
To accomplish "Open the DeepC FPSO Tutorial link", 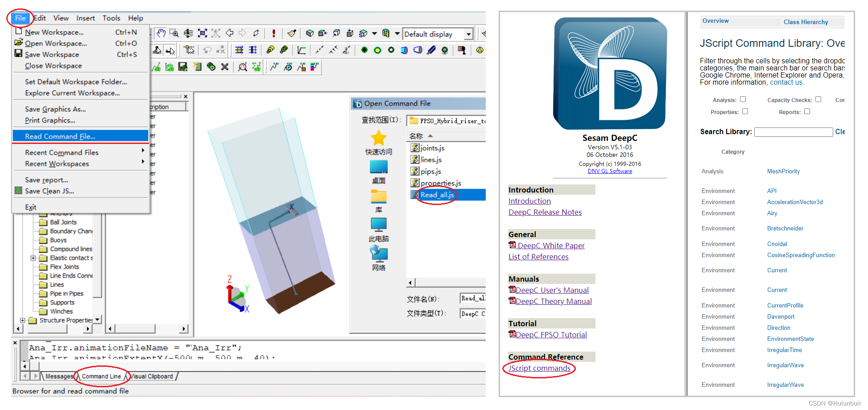I will coord(551,334).
